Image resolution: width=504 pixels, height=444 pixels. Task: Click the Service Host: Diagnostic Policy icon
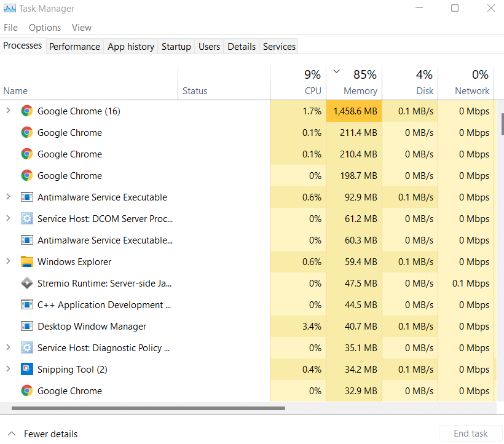point(26,348)
